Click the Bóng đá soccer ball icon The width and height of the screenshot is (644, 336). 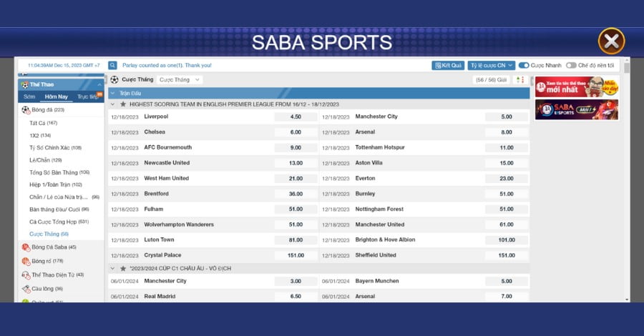click(26, 110)
